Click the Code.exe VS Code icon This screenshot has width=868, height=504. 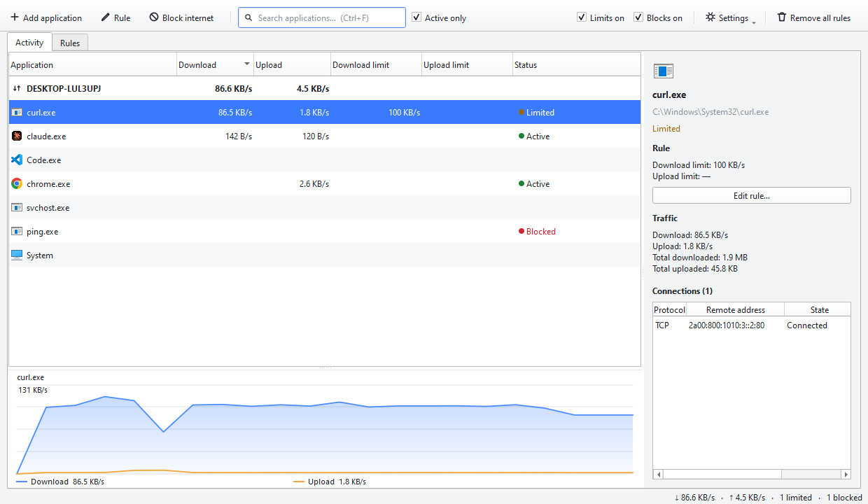(x=17, y=160)
